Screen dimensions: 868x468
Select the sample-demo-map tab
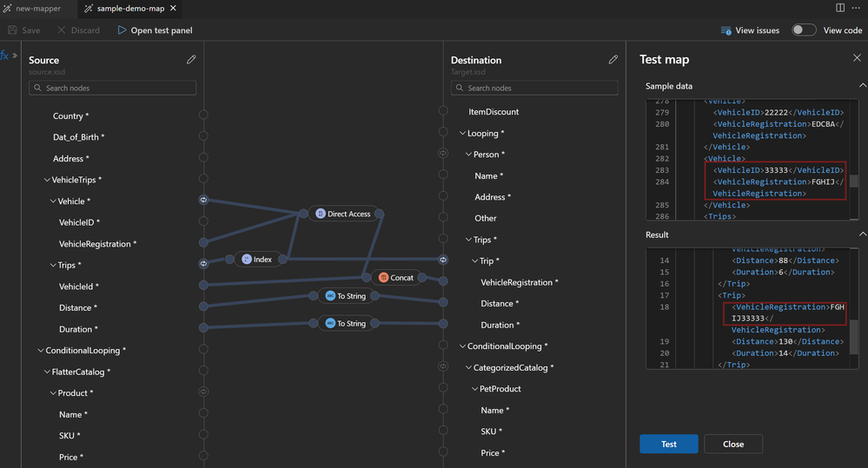130,9
